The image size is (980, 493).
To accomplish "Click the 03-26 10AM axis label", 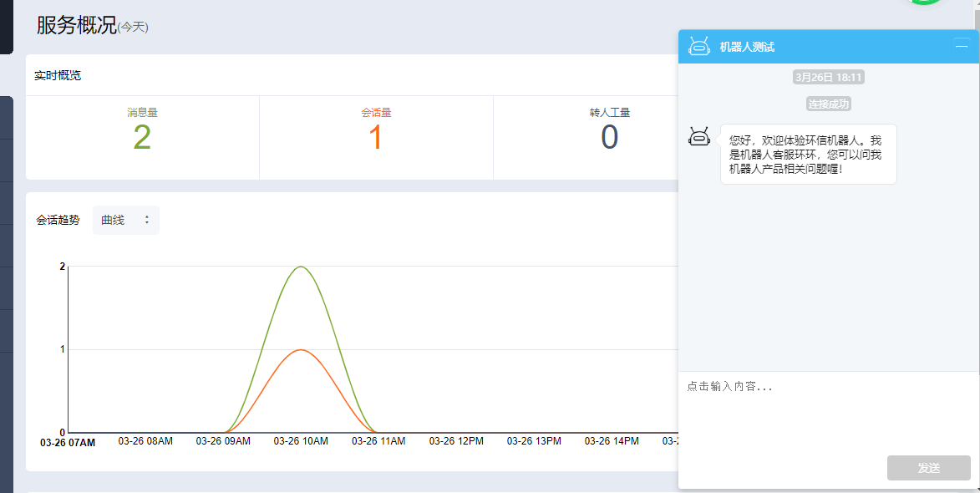I will pos(301,441).
